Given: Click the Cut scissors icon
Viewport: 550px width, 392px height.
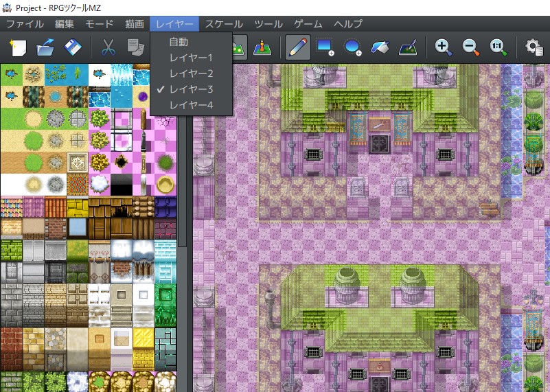Looking at the screenshot, I should point(108,47).
